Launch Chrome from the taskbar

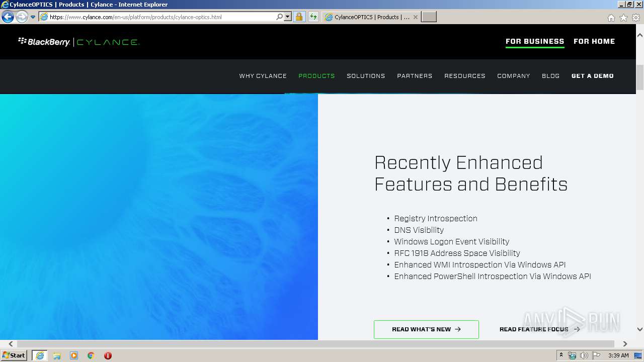91,355
